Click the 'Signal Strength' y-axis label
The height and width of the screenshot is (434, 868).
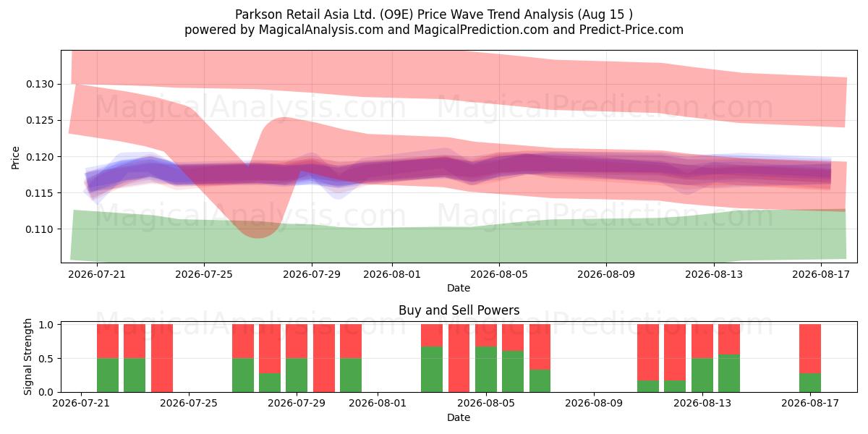[x=28, y=357]
